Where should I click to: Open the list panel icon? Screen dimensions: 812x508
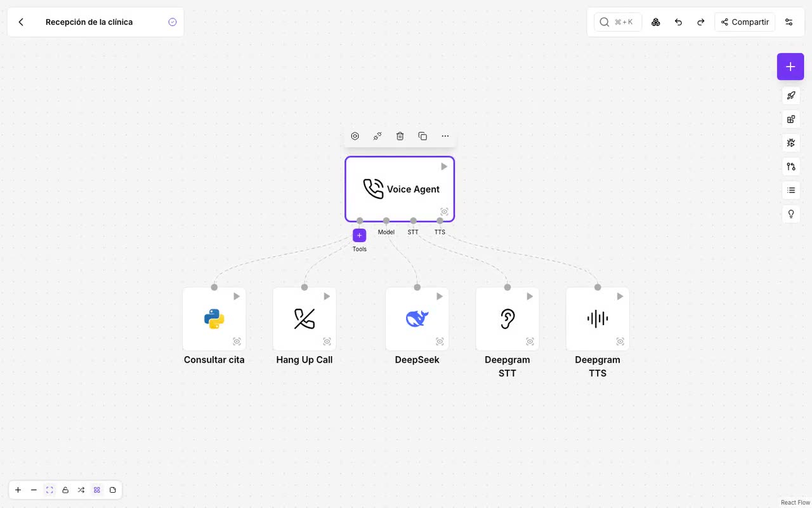(791, 190)
